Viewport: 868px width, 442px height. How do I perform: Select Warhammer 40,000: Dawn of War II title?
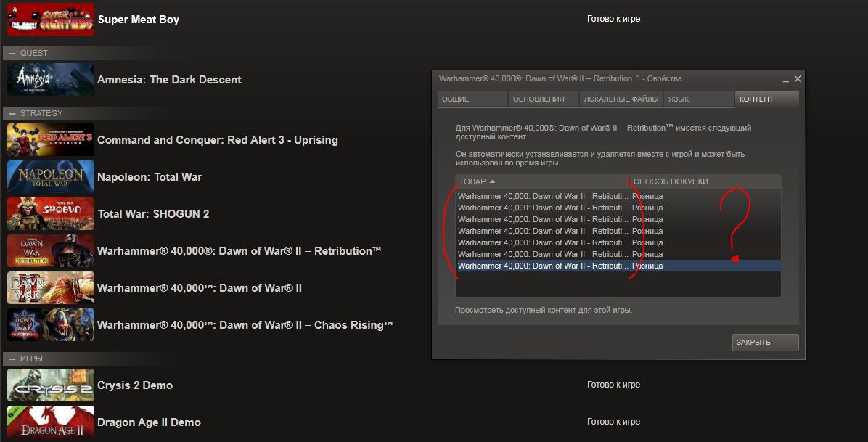point(200,288)
